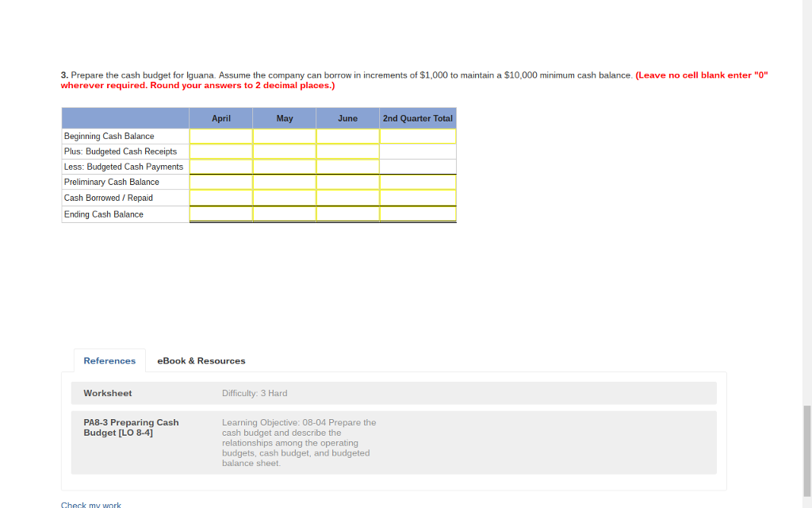Switch to the References tab
Image resolution: width=812 pixels, height=508 pixels.
click(x=109, y=360)
